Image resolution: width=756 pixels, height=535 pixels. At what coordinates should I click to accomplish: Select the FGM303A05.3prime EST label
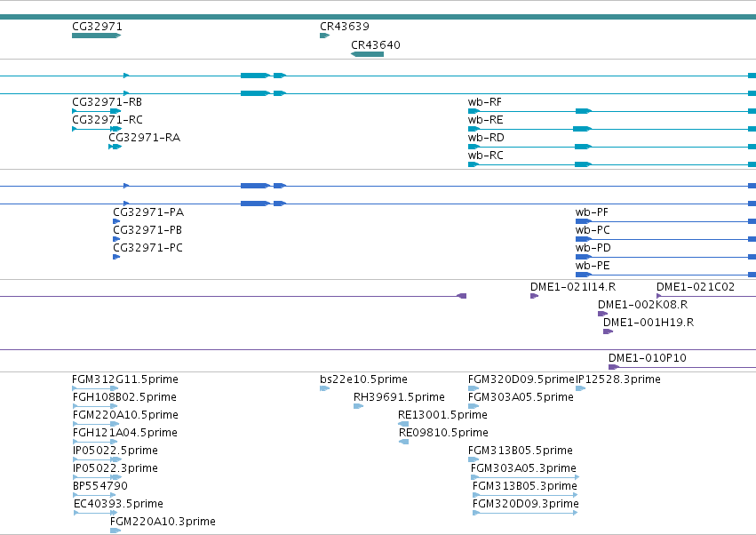point(523,468)
